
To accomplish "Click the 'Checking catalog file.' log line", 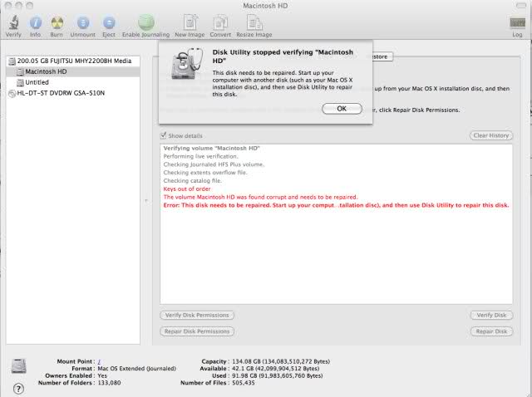I will click(x=192, y=181).
